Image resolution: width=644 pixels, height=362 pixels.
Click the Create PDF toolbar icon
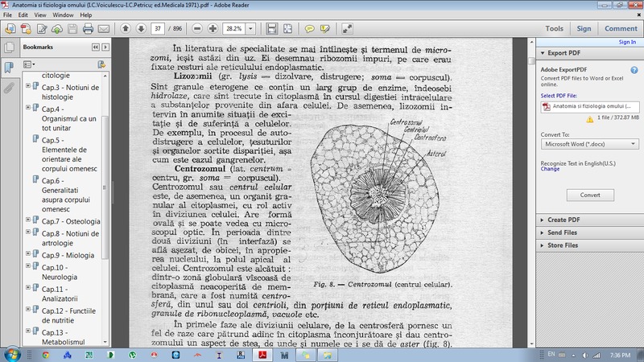click(x=26, y=29)
